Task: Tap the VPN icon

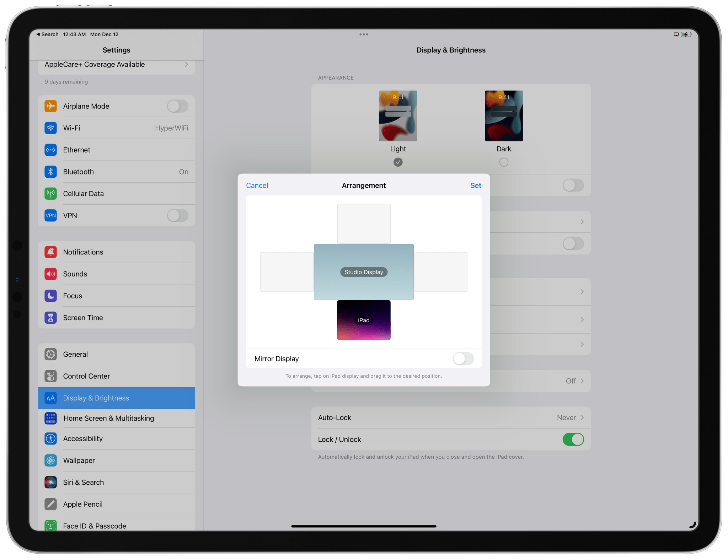Action: click(50, 216)
